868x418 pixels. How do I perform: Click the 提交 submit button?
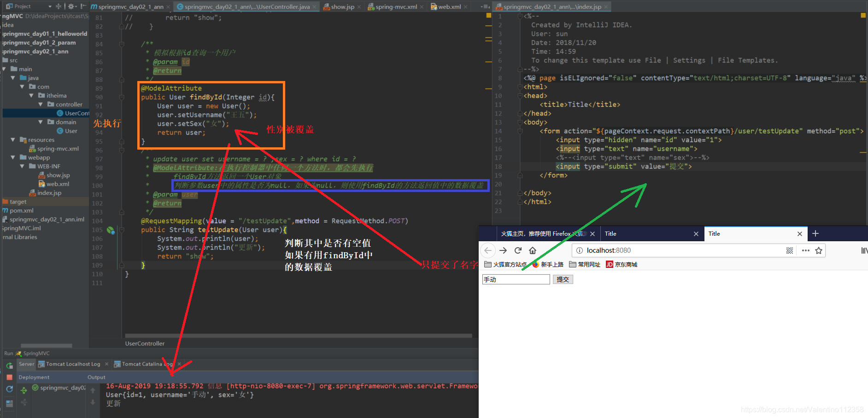coord(563,279)
